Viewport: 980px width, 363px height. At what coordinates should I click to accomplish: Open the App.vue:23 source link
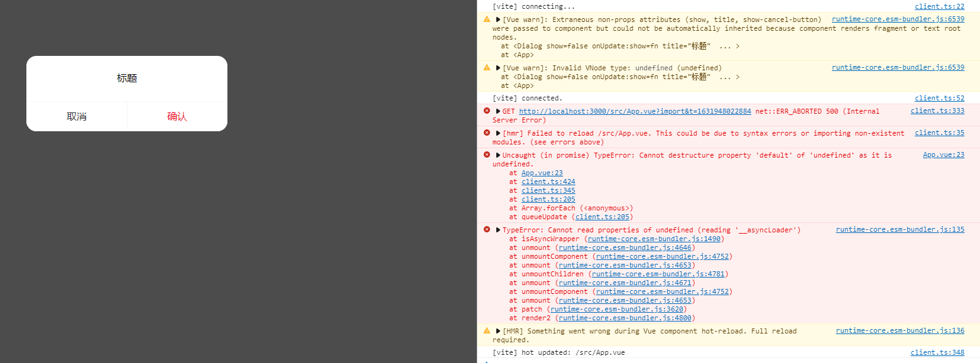pos(943,154)
